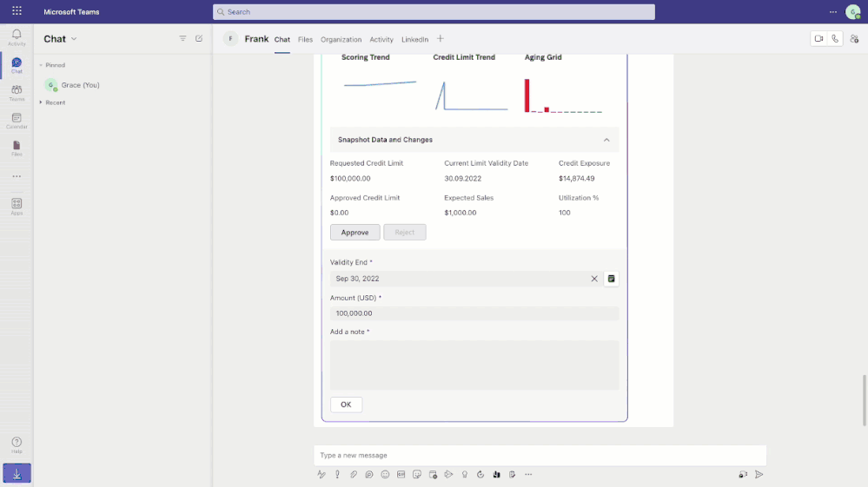Send the message with arrow icon

tap(759, 474)
